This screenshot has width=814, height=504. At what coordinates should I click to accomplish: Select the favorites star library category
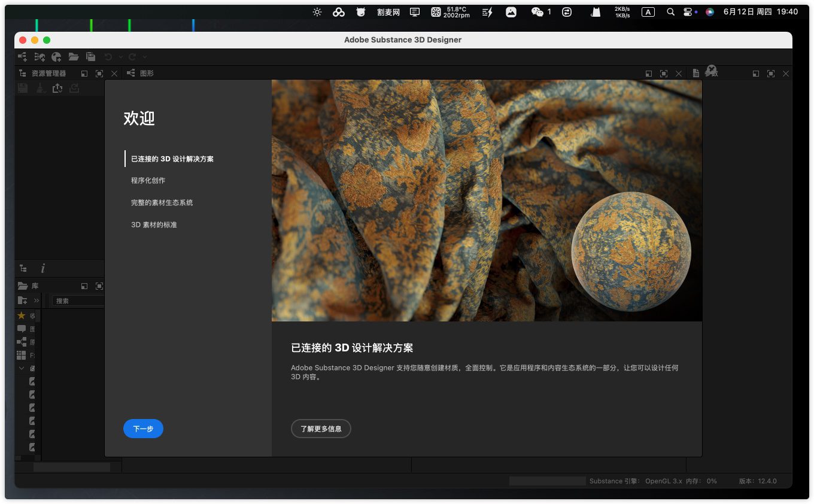pos(22,315)
